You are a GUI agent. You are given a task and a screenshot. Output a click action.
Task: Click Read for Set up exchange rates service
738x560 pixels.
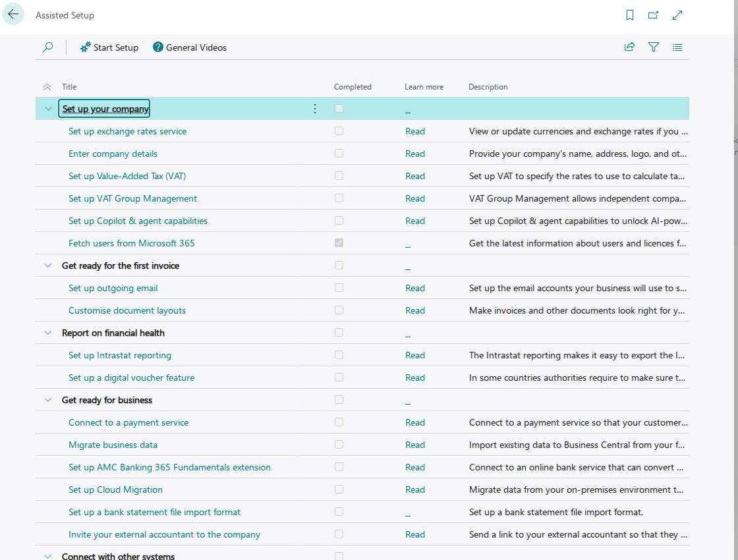(415, 131)
